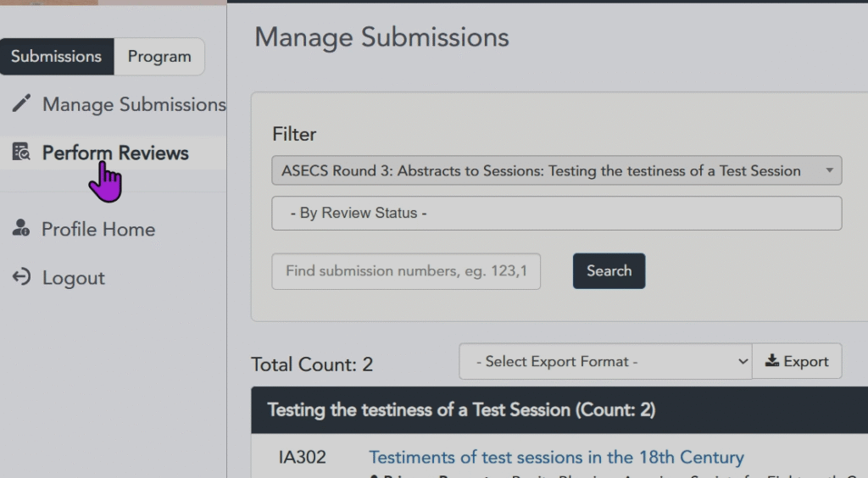Switch to the Submissions tab
868x478 pixels.
[x=57, y=57]
